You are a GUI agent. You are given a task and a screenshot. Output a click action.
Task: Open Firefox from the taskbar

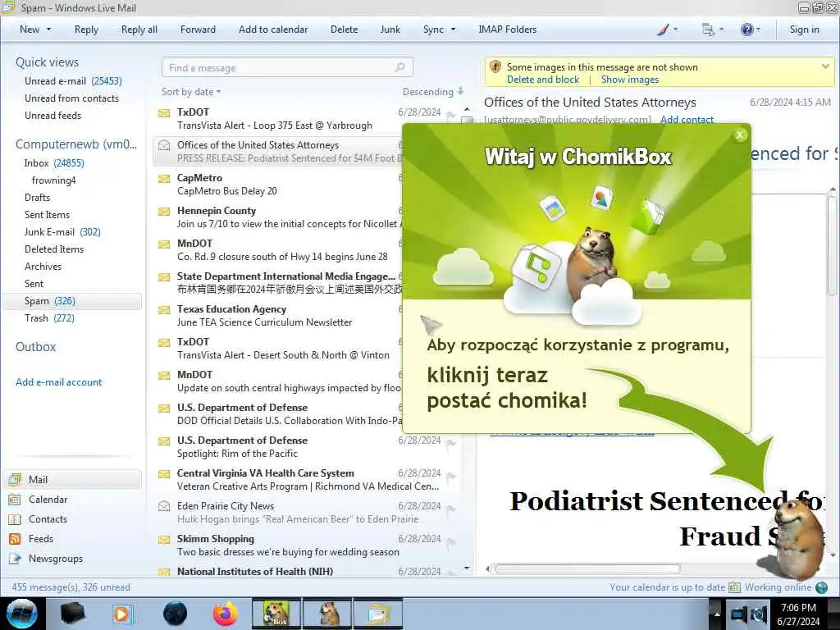pyautogui.click(x=226, y=614)
